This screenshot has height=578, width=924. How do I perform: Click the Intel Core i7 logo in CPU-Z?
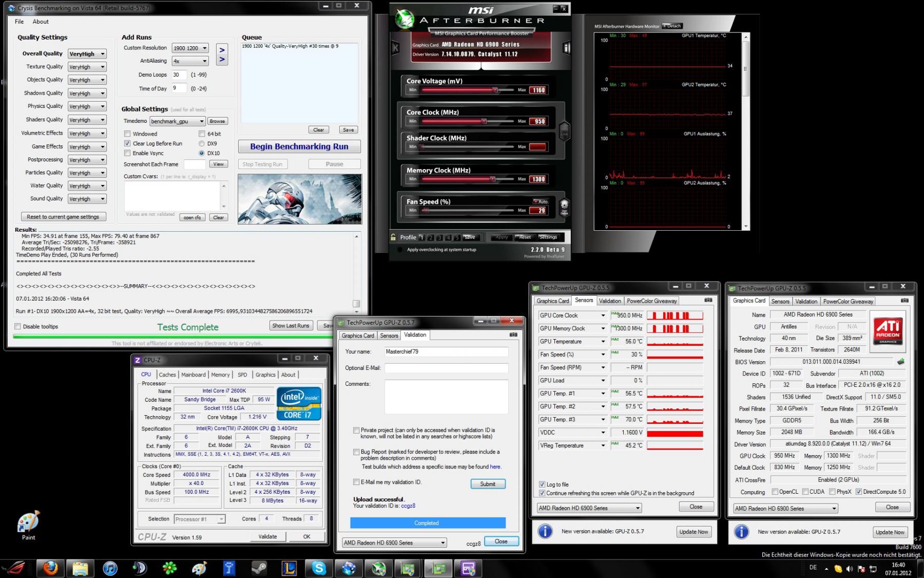(x=299, y=403)
